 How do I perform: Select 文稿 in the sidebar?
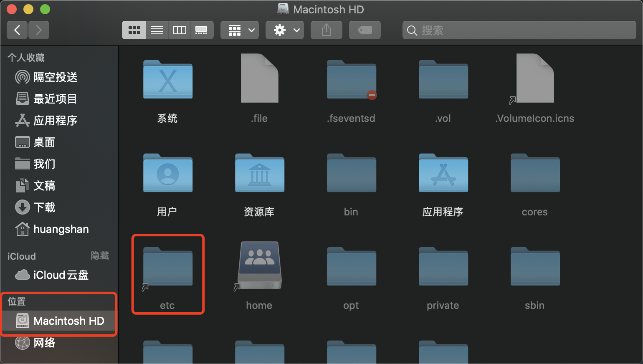58,186
